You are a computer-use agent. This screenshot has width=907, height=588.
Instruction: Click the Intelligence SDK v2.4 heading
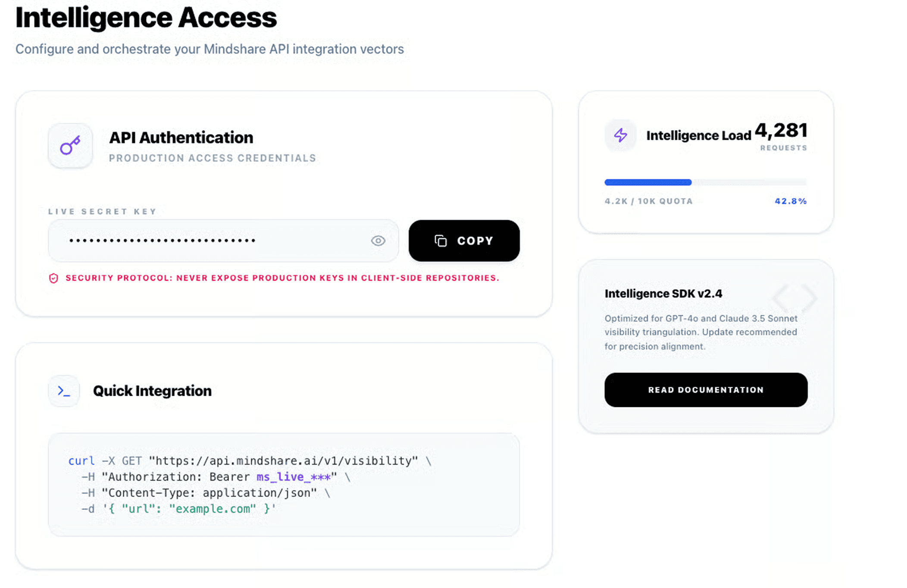point(663,294)
